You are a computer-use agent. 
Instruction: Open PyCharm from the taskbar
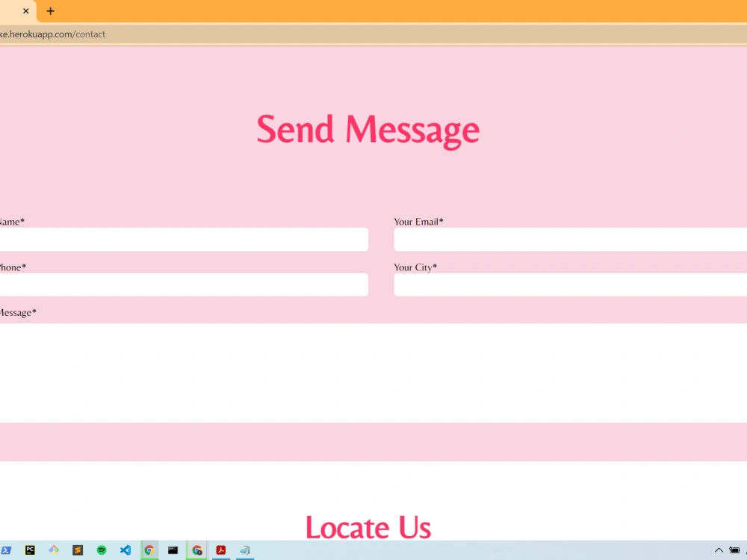point(30,550)
